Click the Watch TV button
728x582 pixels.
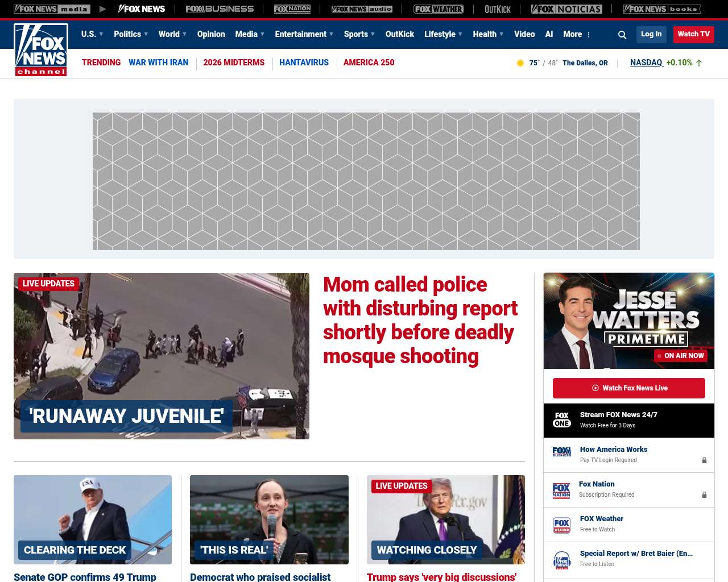click(x=694, y=34)
